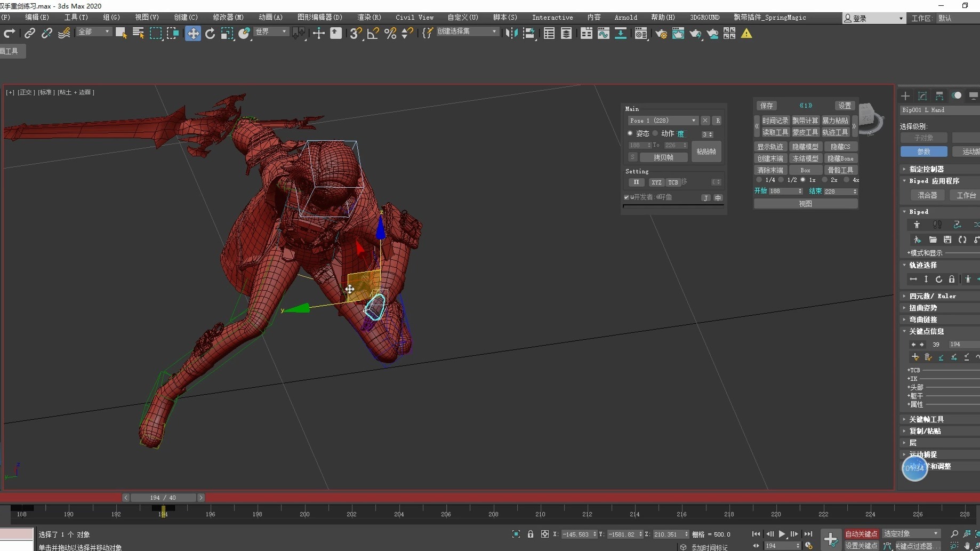Toggle the Spinner Snap icon
Viewport: 980px width, 551px height.
click(x=407, y=34)
